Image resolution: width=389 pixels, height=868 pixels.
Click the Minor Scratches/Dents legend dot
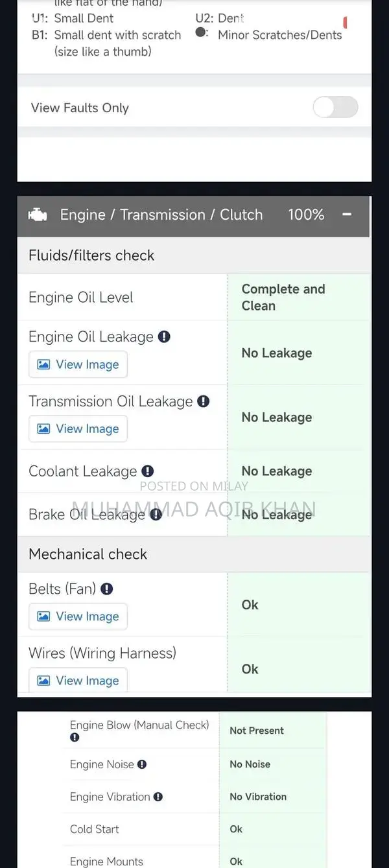click(x=201, y=32)
